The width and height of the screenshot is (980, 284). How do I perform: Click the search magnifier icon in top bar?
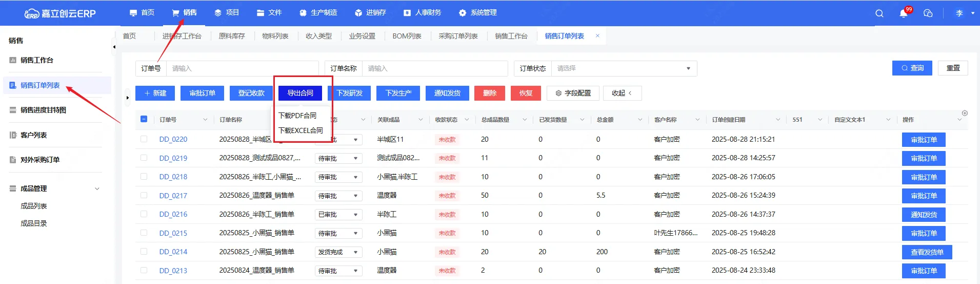(879, 13)
